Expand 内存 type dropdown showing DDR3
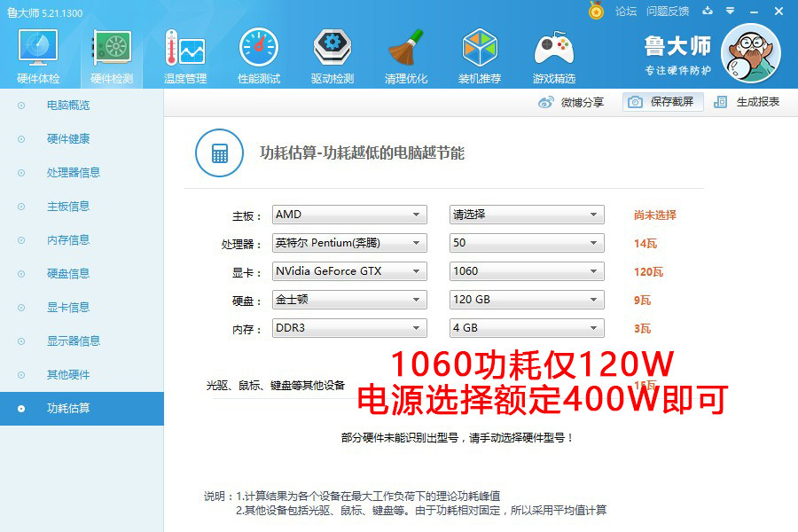The width and height of the screenshot is (798, 532). pyautogui.click(x=349, y=328)
